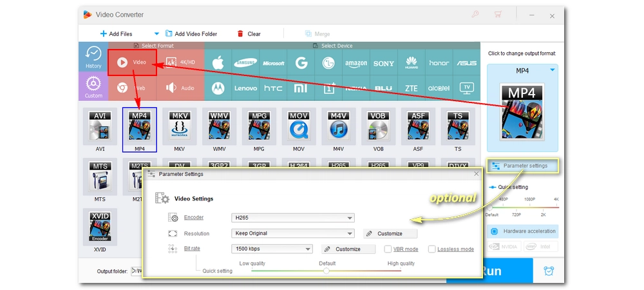Click the Merge button

pyautogui.click(x=317, y=34)
